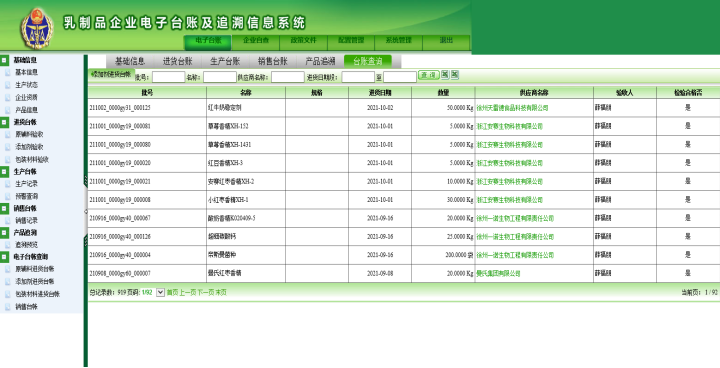This screenshot has width=720, height=368.
Task: Switch to the 产品追溯 tab
Action: (321, 61)
